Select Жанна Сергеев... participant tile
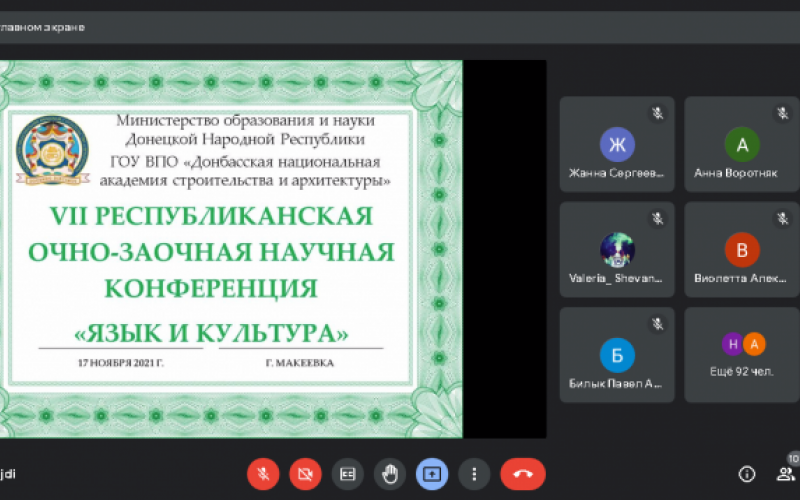Image resolution: width=800 pixels, height=500 pixels. [x=617, y=144]
